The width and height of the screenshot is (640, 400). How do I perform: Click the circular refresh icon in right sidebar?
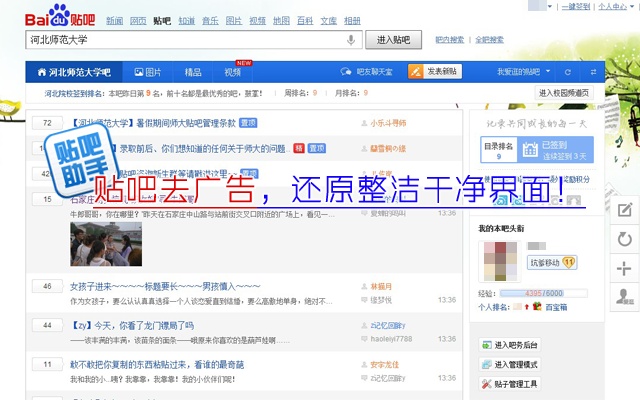tap(624, 239)
